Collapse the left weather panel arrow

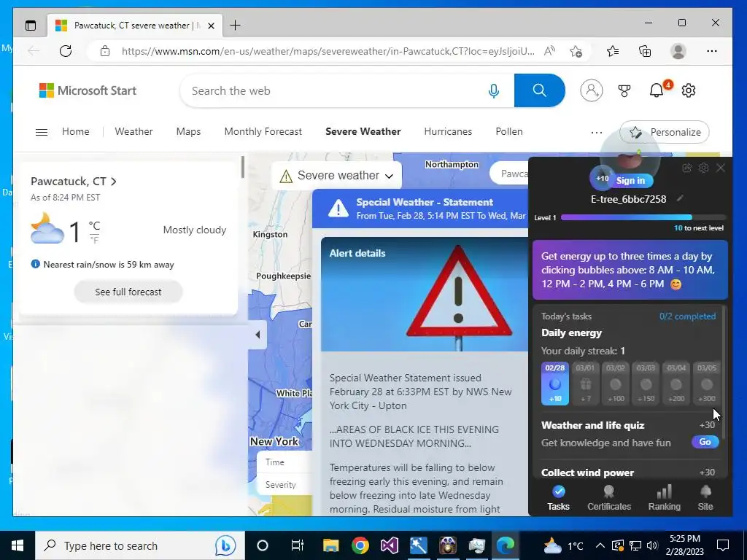tap(258, 335)
